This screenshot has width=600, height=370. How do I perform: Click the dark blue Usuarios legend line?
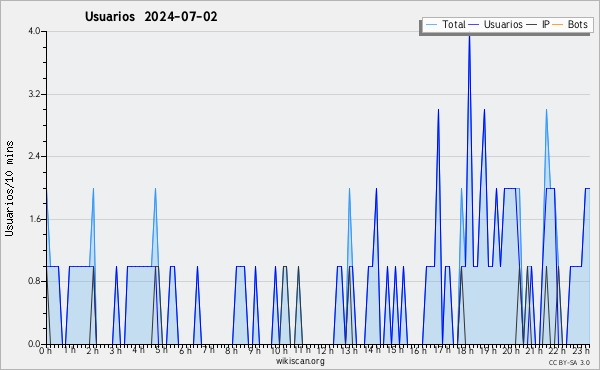[x=474, y=25]
